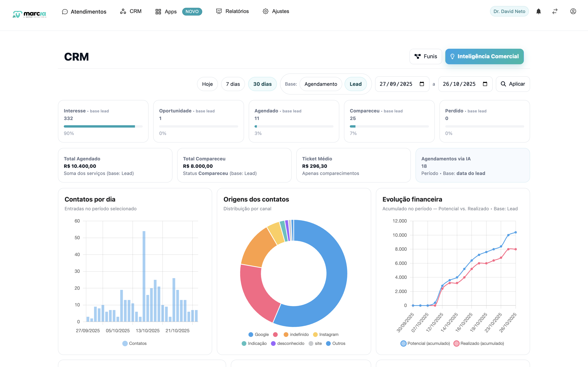Open the user profile icon
Viewport: 588px width, 367px height.
[573, 11]
